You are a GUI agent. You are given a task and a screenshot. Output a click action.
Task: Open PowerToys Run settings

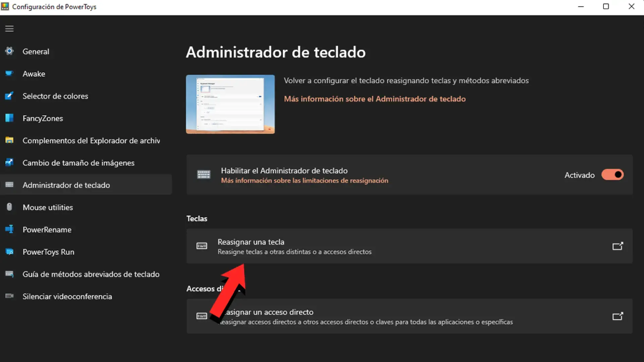coord(48,252)
